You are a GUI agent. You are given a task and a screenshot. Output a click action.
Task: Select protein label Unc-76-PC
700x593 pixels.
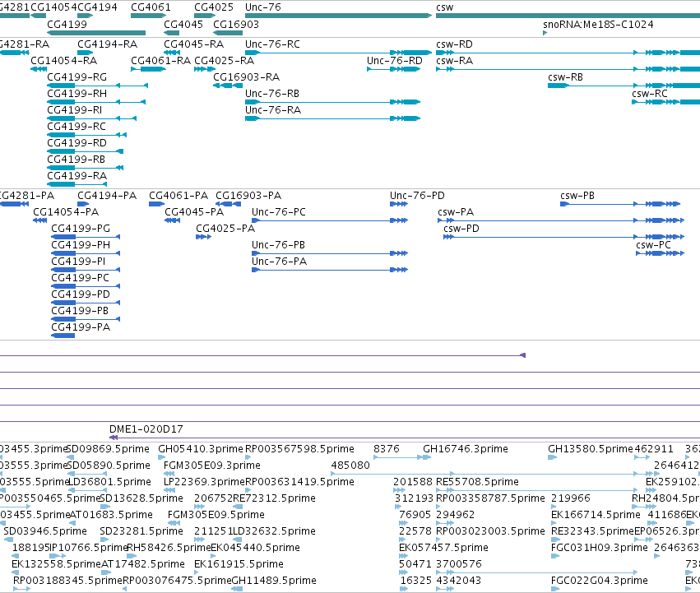click(279, 212)
